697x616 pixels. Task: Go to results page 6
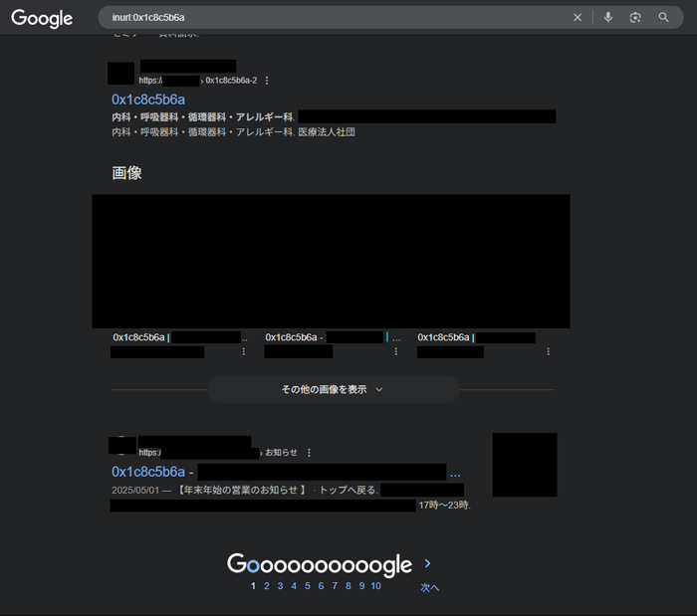click(321, 586)
